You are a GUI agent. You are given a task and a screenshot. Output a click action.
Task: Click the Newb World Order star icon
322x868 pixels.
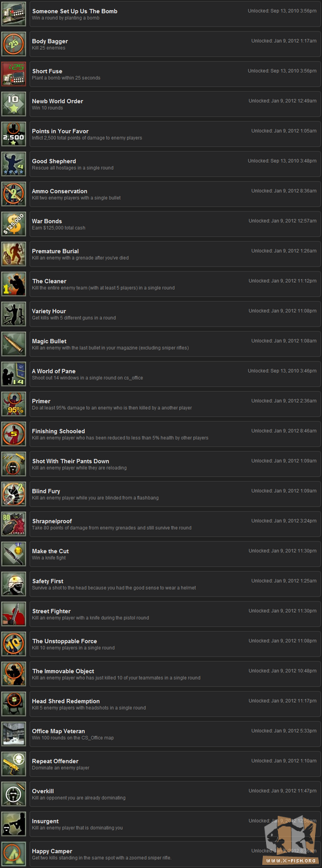click(x=14, y=104)
